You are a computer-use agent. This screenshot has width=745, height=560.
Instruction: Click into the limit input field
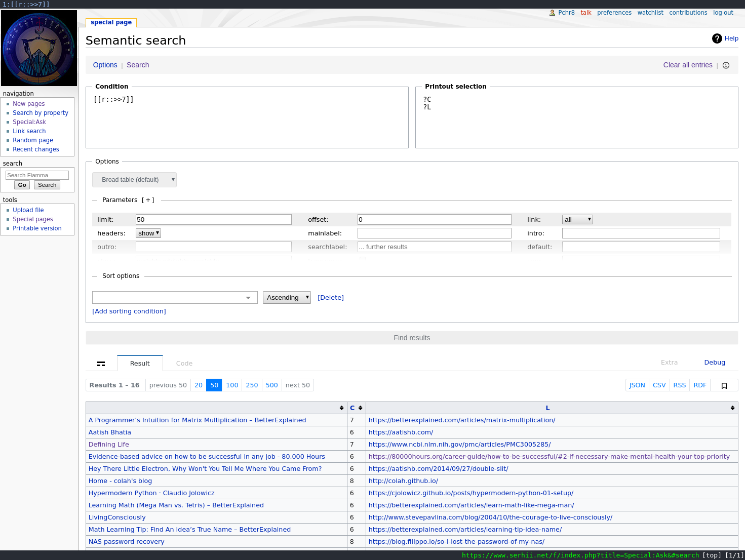pyautogui.click(x=213, y=220)
